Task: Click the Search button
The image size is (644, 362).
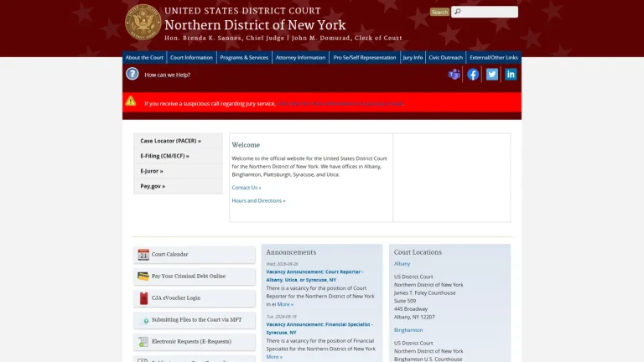Action: [x=439, y=12]
